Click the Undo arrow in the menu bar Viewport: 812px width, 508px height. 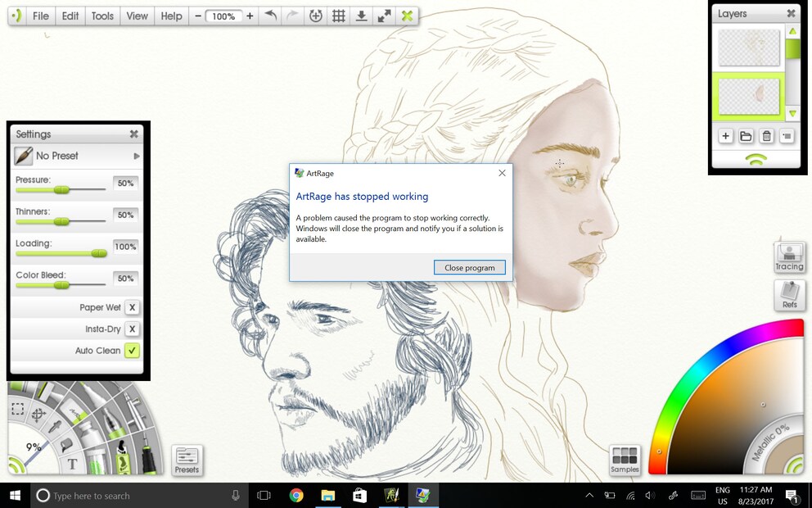[271, 16]
